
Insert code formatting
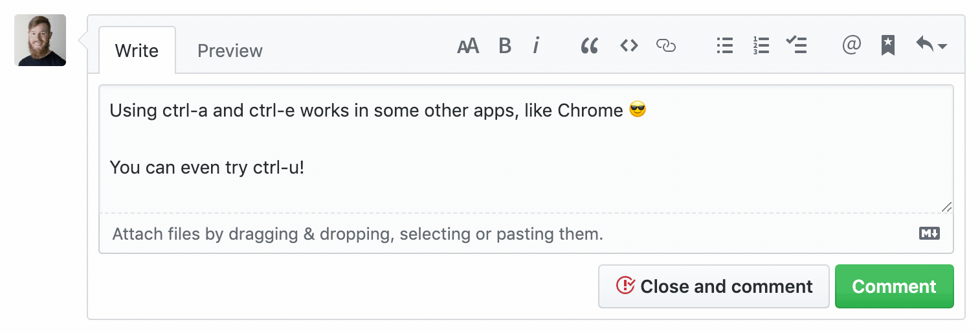click(629, 46)
